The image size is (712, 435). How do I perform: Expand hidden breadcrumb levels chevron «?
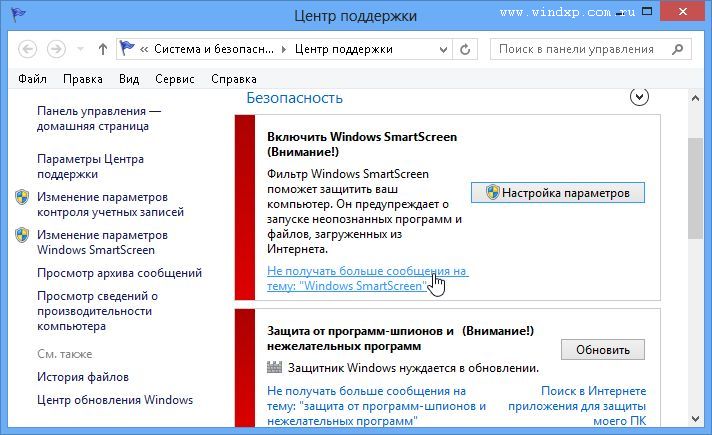tap(144, 49)
